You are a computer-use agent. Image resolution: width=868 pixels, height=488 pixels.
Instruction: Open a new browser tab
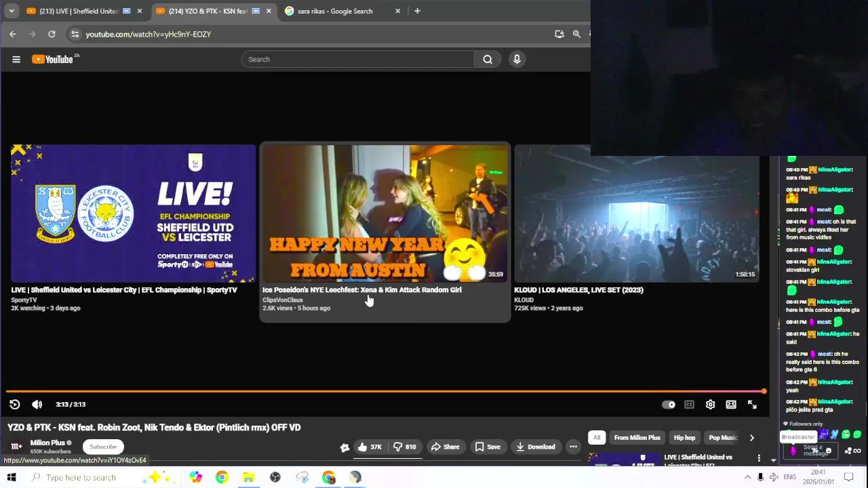417,11
